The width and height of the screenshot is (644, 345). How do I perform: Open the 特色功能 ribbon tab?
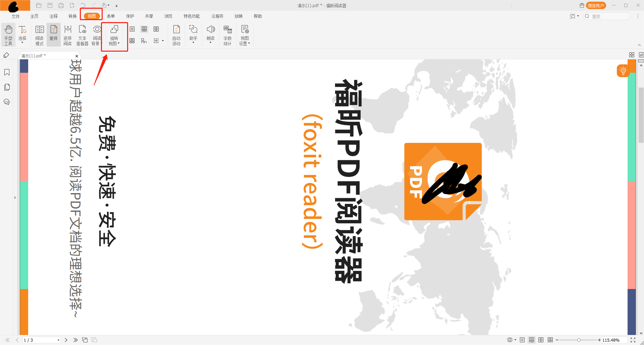click(191, 16)
